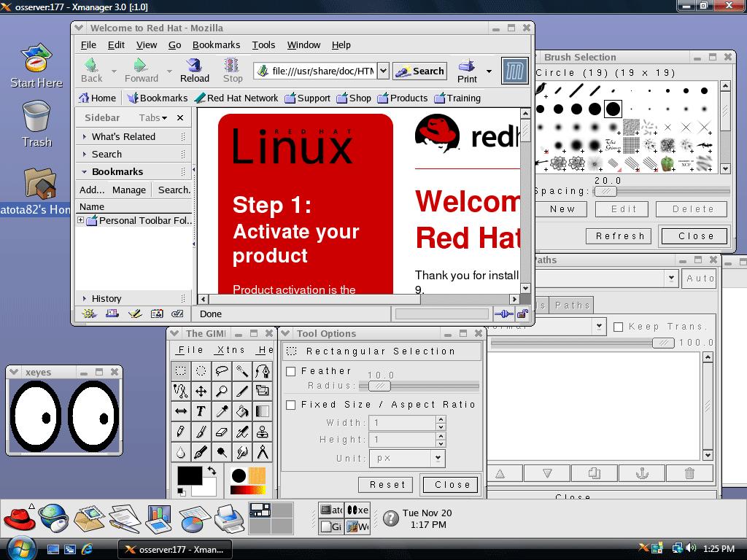The width and height of the screenshot is (747, 560).
Task: Open the GIMP toolbox File menu
Action: point(190,350)
